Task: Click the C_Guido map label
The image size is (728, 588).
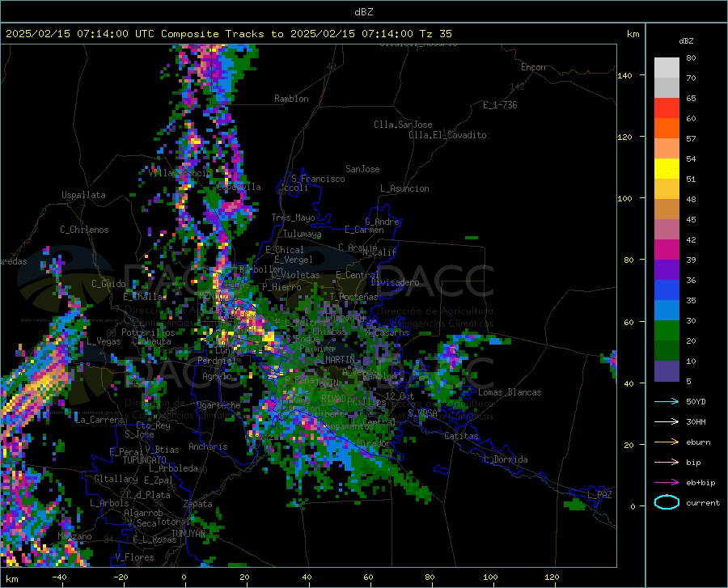Action: 108,284
